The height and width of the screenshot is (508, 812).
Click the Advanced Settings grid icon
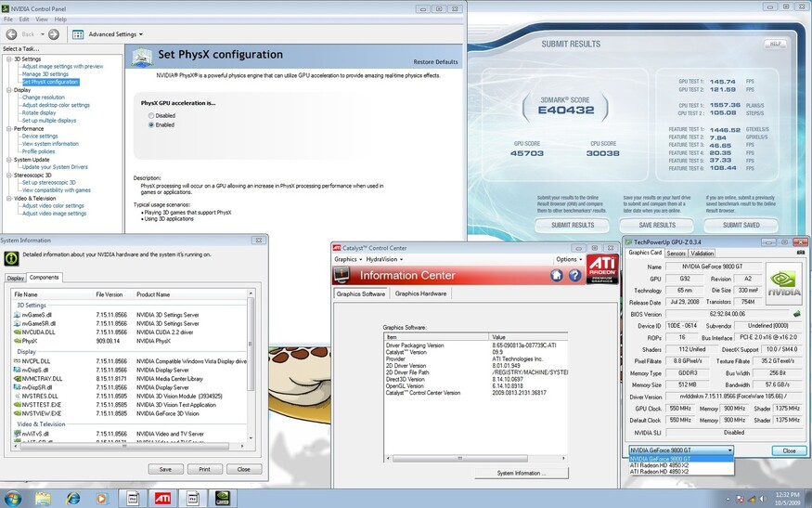78,34
